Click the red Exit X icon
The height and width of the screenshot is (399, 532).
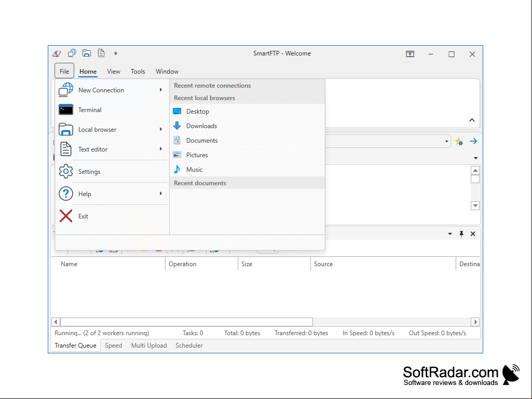[x=66, y=216]
